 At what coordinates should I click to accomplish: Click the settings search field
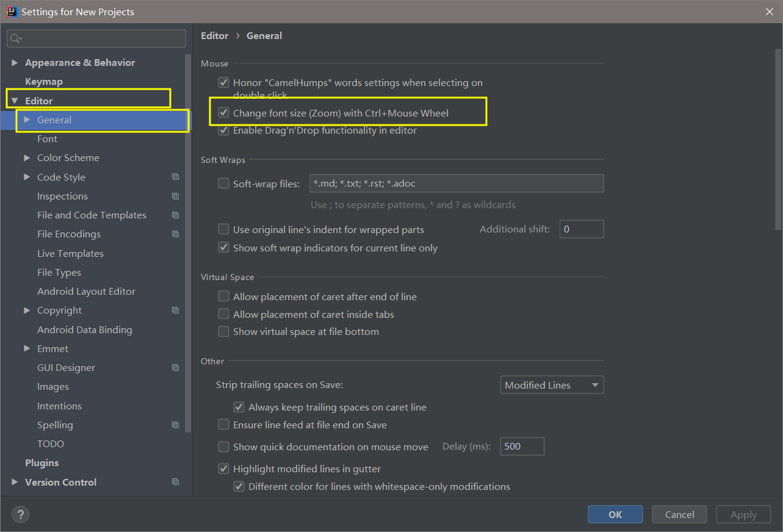click(x=96, y=38)
